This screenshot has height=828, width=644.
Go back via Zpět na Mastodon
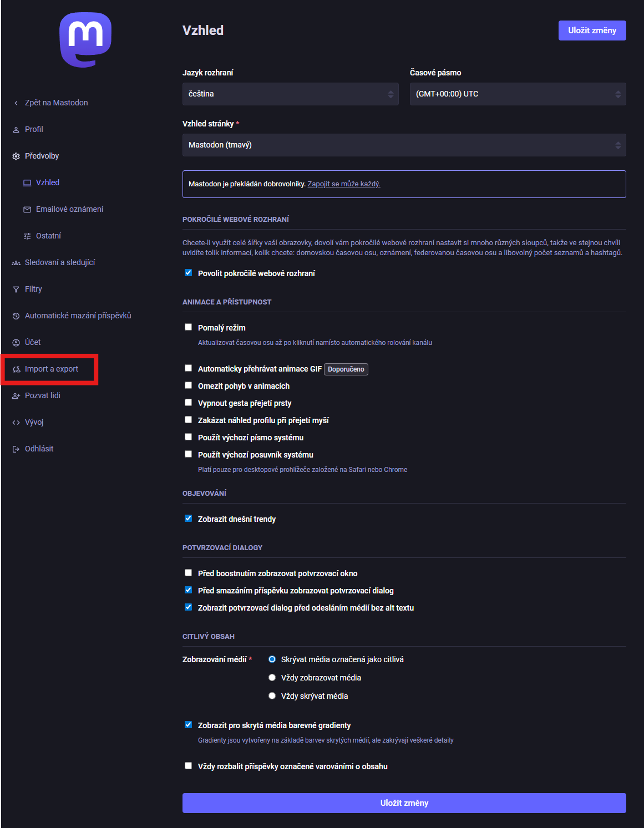click(56, 103)
